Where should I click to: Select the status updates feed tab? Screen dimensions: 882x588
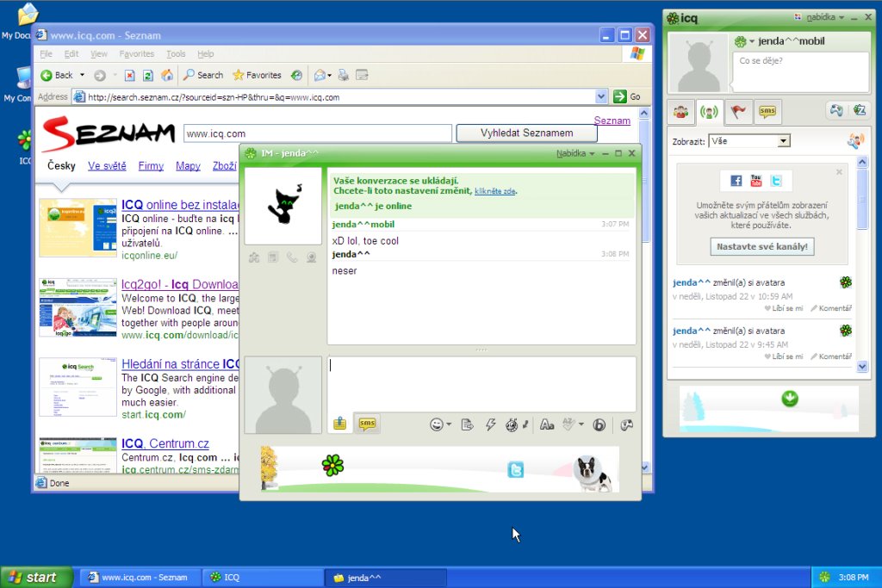pos(709,112)
